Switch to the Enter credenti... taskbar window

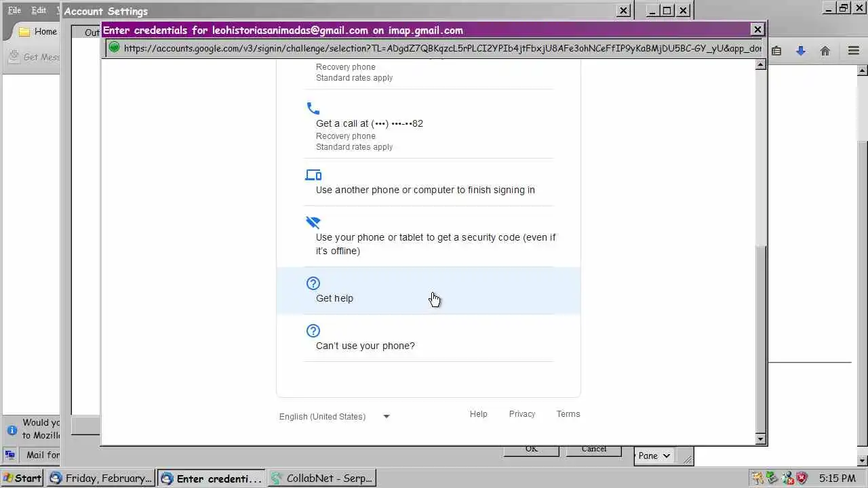pos(212,478)
